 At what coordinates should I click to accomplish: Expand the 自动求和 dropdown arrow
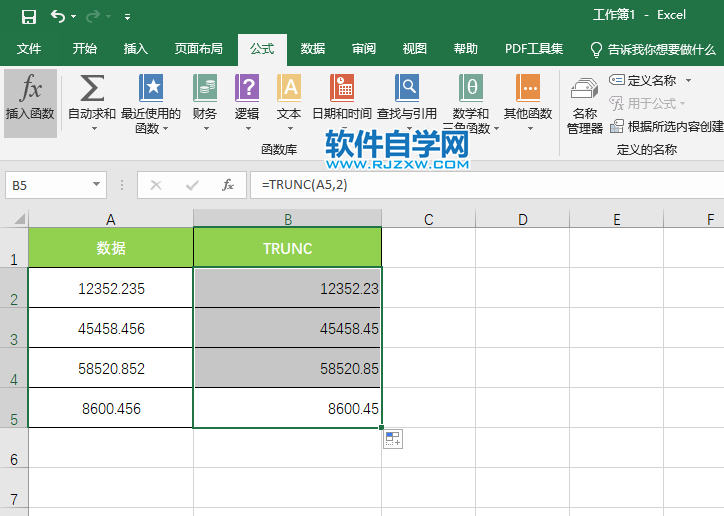coord(94,129)
